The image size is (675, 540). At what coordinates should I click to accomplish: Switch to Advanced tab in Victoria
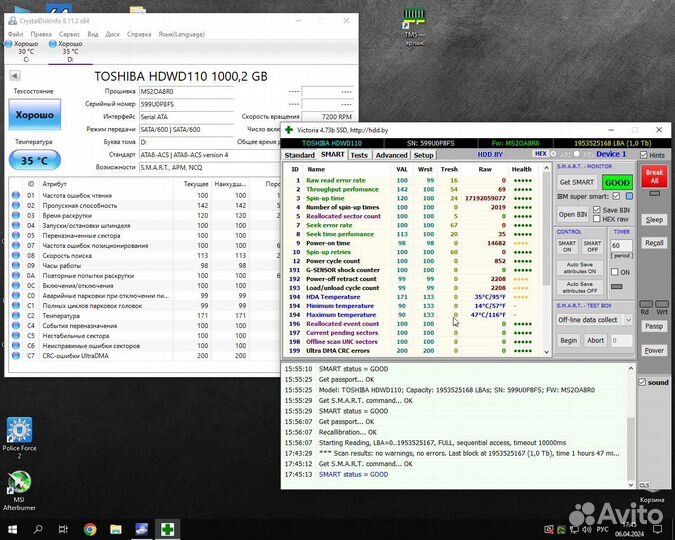(x=391, y=155)
